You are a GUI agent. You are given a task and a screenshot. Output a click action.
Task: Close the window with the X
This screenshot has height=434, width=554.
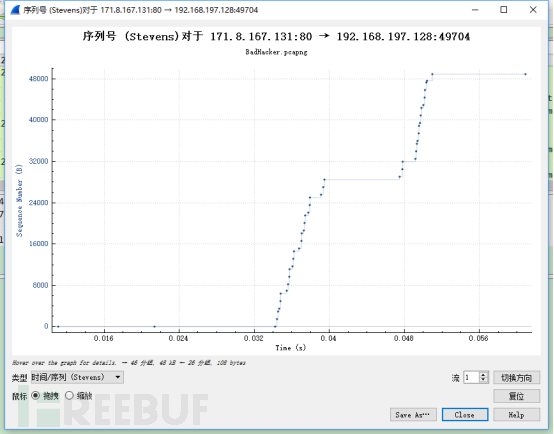coord(533,10)
